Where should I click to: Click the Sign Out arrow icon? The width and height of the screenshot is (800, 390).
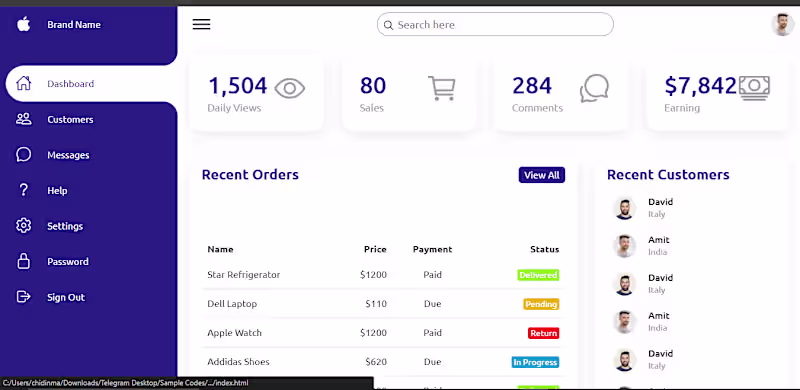tap(23, 297)
